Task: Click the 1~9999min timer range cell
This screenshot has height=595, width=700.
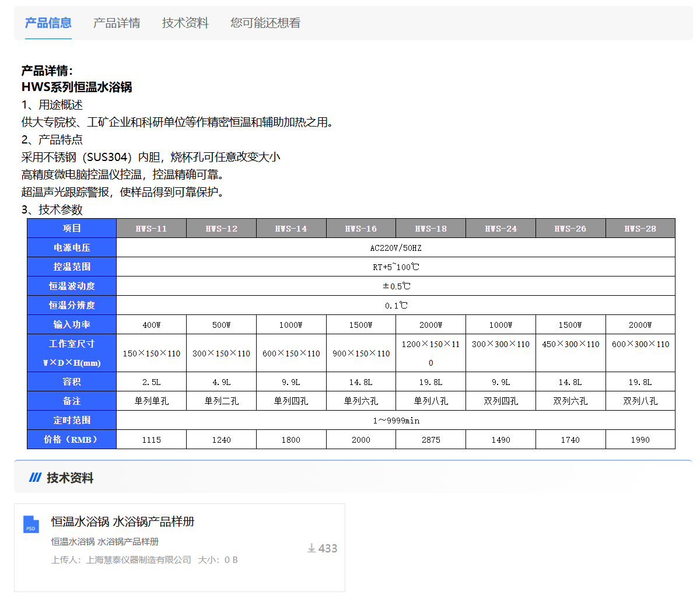Action: pos(395,421)
